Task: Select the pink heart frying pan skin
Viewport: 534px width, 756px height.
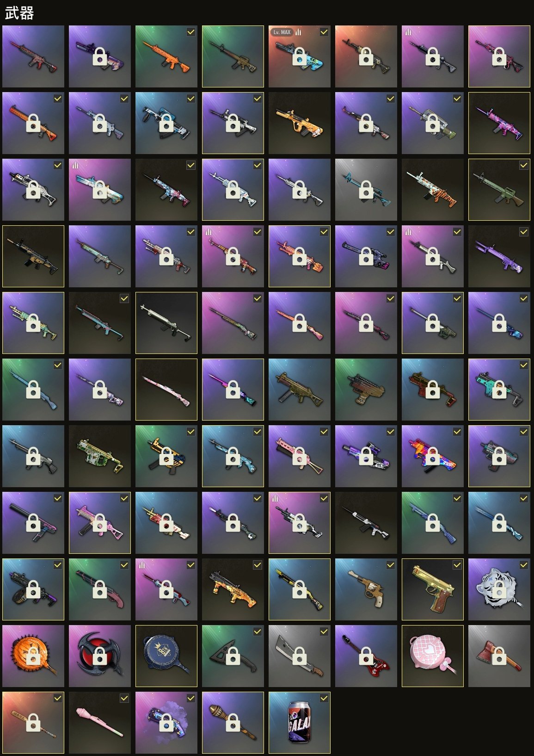Action: 433,656
